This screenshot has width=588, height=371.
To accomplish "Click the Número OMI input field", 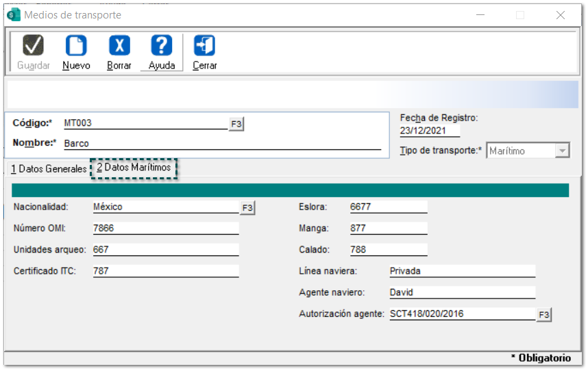I will pos(165,229).
